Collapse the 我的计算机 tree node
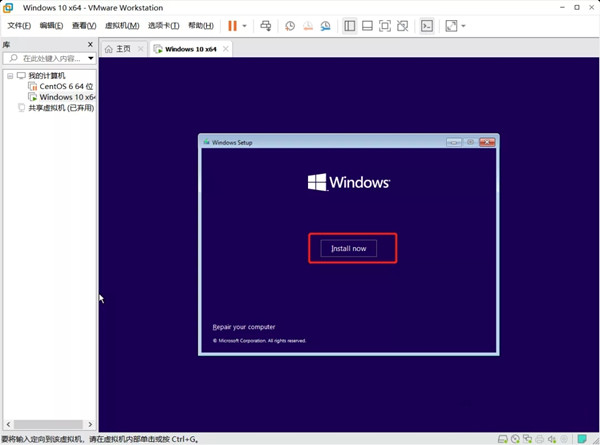 [x=9, y=76]
